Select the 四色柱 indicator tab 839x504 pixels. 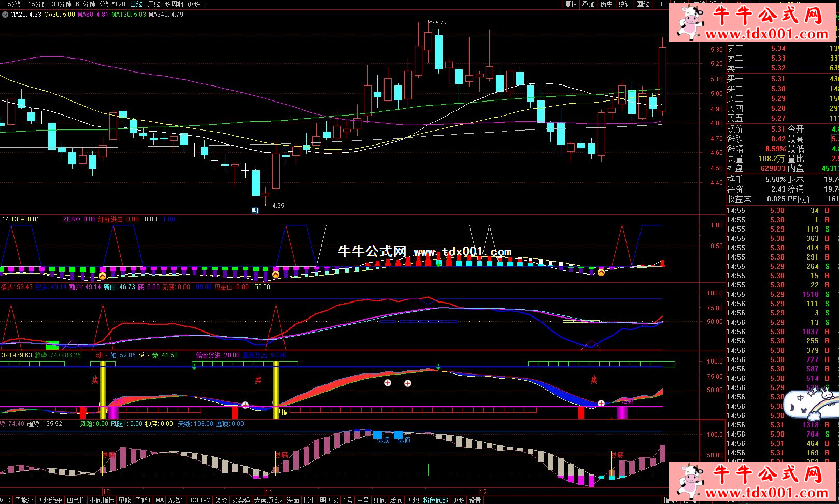(76, 500)
